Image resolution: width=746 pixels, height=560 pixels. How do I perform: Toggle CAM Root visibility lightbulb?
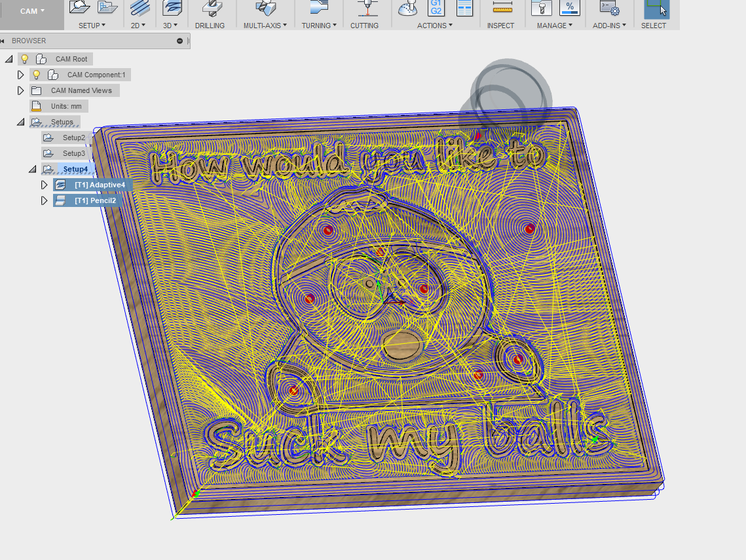tap(25, 59)
